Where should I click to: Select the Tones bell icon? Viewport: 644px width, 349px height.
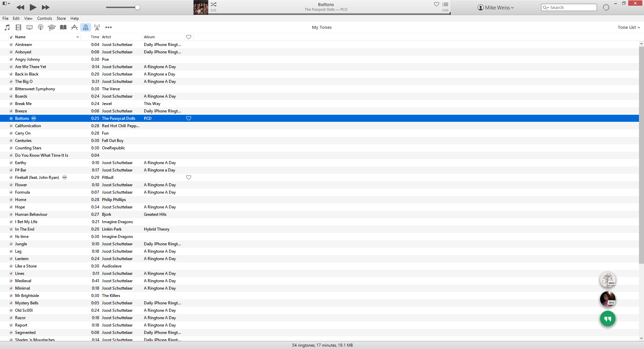point(86,27)
